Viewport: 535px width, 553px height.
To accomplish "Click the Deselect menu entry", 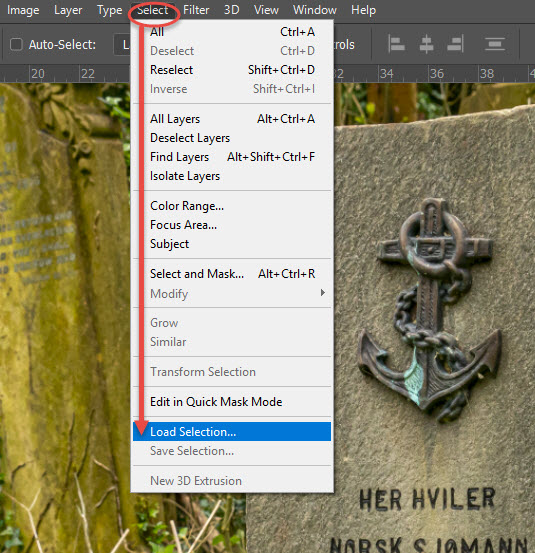I will click(232, 51).
